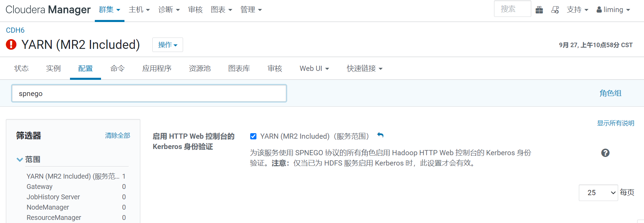Switch to the service 审核 tab

coord(275,68)
